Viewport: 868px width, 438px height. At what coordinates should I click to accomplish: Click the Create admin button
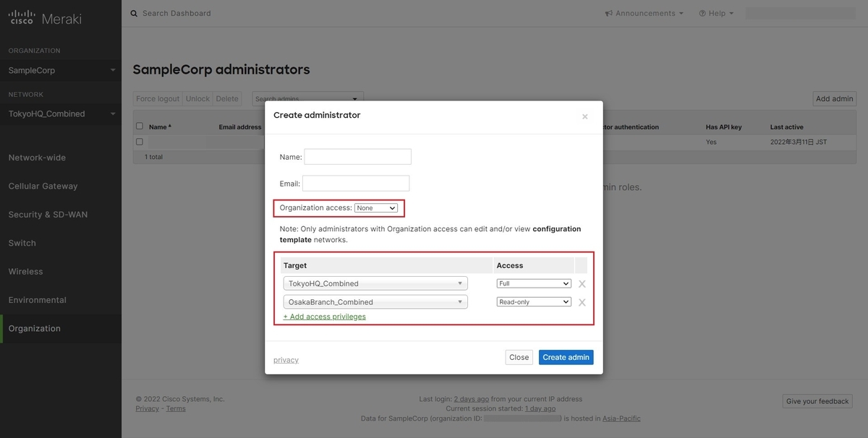[x=566, y=357]
